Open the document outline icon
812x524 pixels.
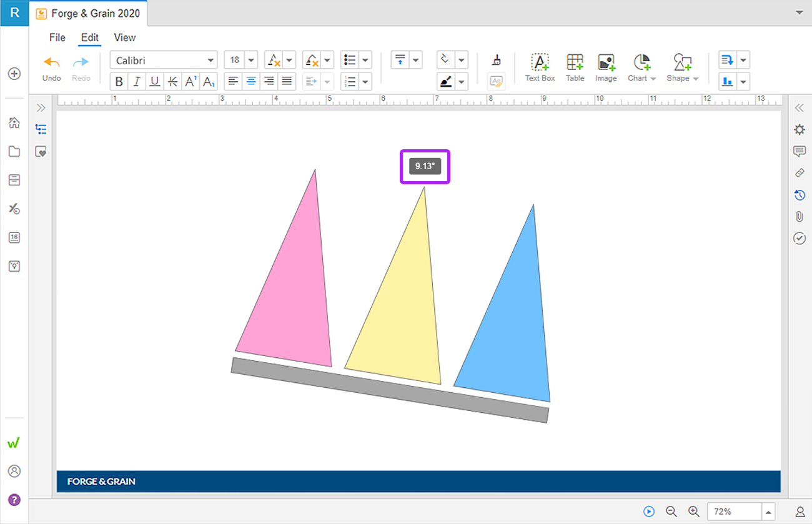[41, 129]
